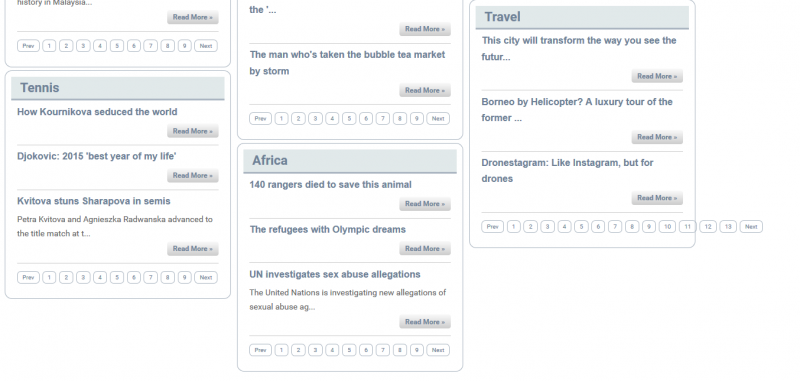Click Read More under Borneo by Helicopter
This screenshot has height=381, width=800.
tap(657, 137)
